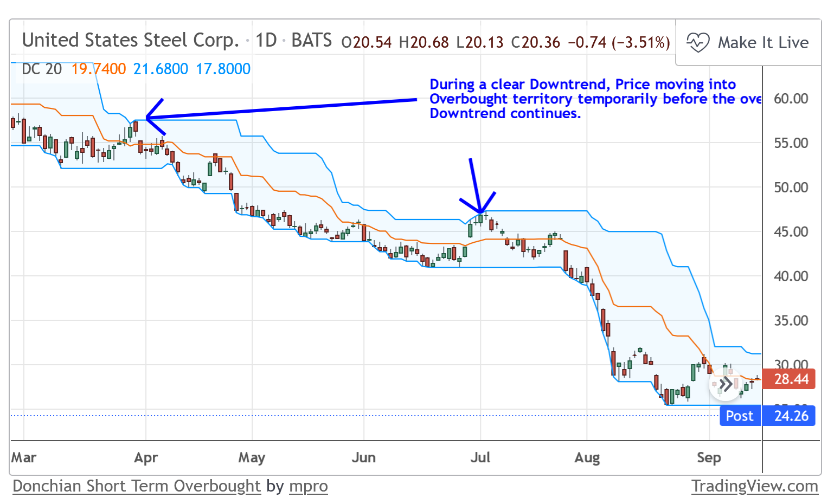Viewport: 834px width, 504px height.
Task: Click the open value O20.54
Action: pos(367,42)
